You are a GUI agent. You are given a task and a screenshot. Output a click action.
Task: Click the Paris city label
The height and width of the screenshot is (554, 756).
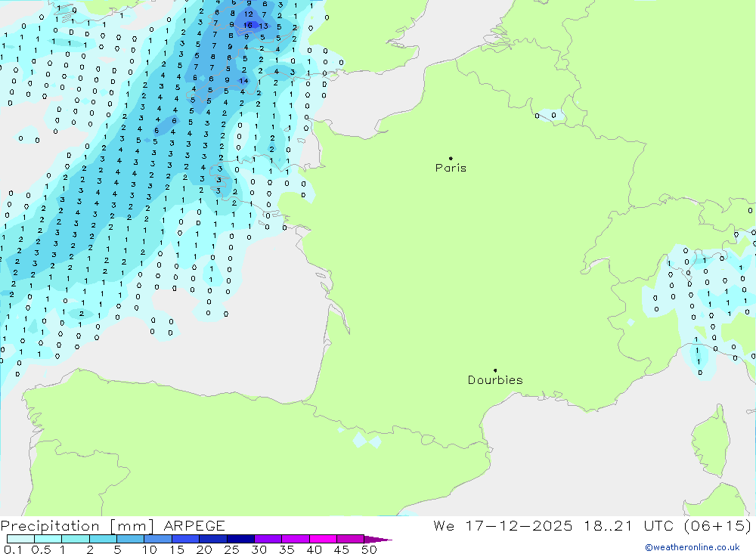tap(451, 168)
